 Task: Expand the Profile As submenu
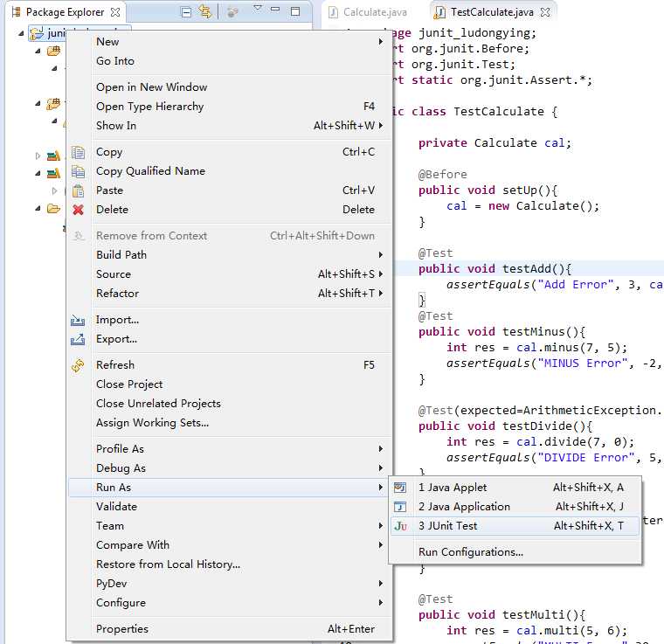[230, 449]
